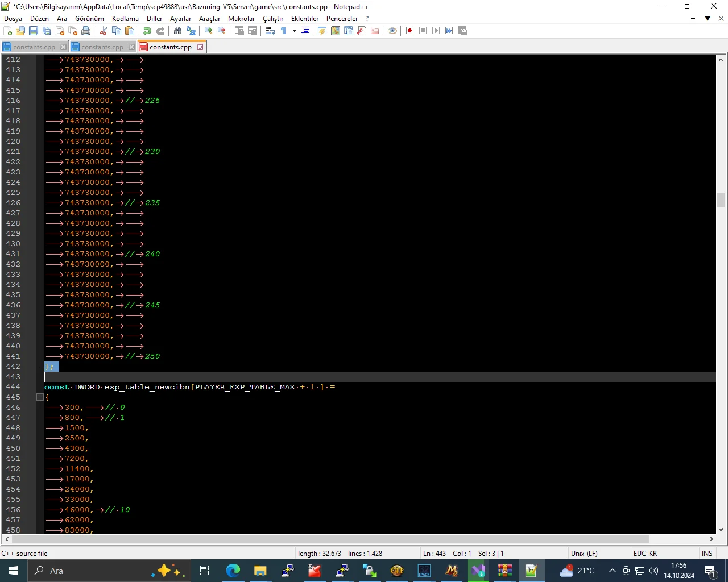The height and width of the screenshot is (582, 728).
Task: Click the Undo arrow icon
Action: [x=147, y=31]
